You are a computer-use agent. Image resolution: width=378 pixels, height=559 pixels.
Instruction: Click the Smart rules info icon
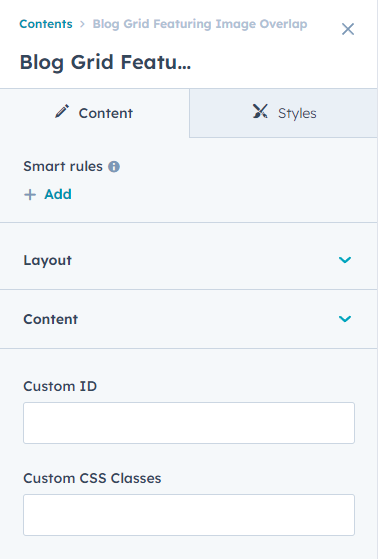(114, 166)
